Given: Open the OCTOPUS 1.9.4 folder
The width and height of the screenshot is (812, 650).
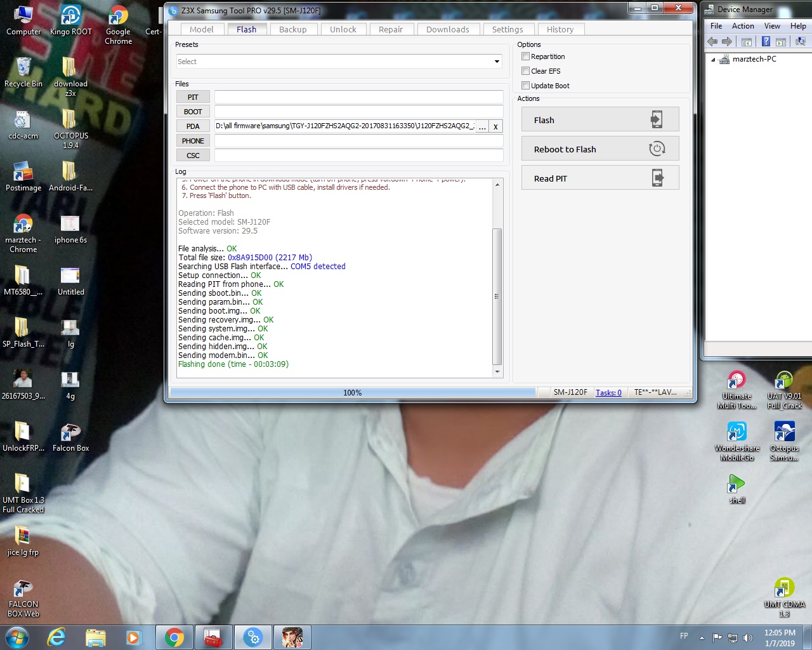Looking at the screenshot, I should (71, 129).
